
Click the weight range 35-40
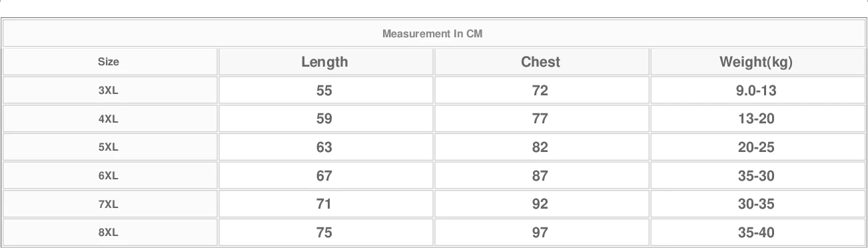756,233
